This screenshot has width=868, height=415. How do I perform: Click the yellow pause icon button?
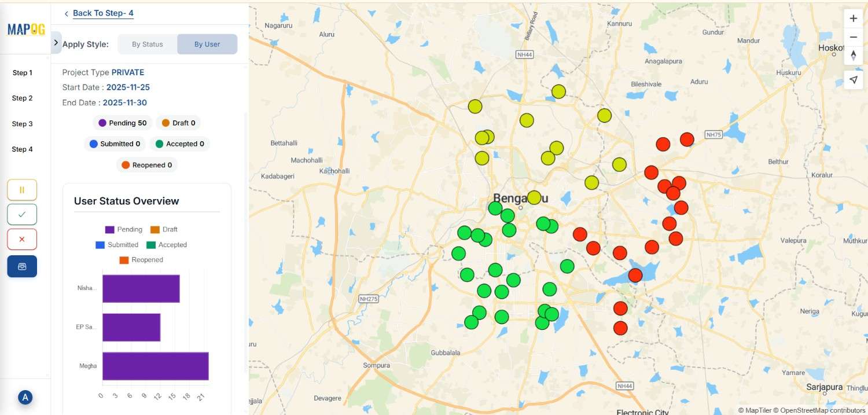(x=22, y=189)
